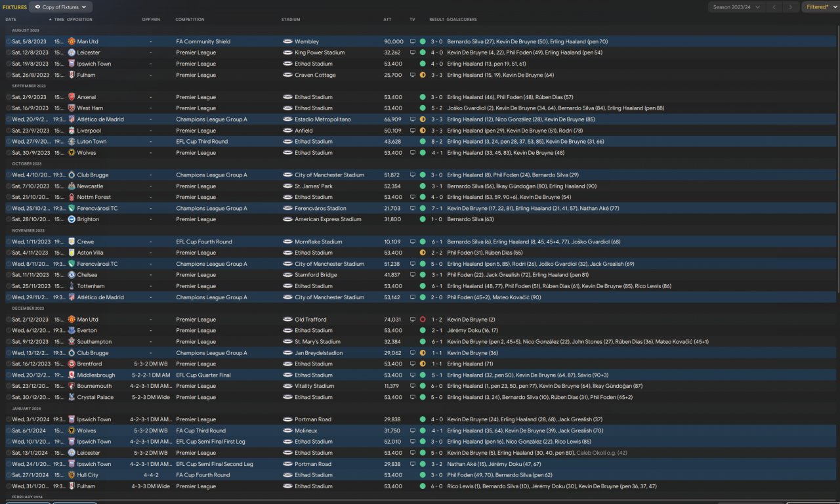Open Liverpool via its badge icon
Viewport: 840px width, 504px height.
coord(72,131)
